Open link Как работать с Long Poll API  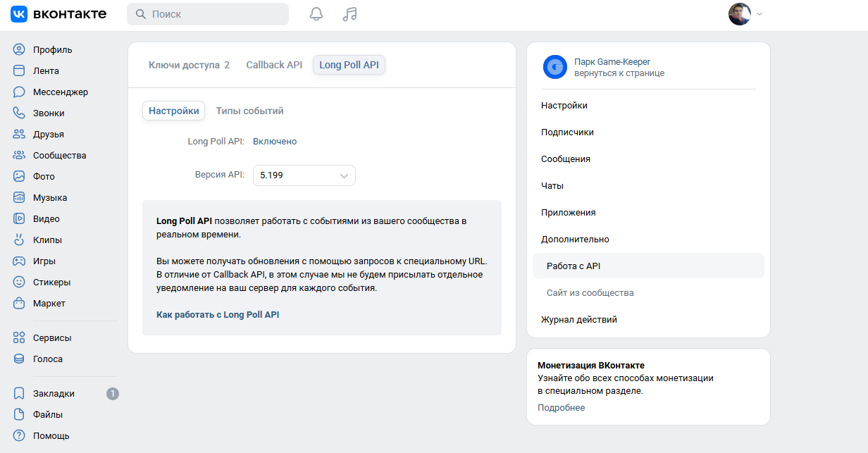(x=218, y=315)
